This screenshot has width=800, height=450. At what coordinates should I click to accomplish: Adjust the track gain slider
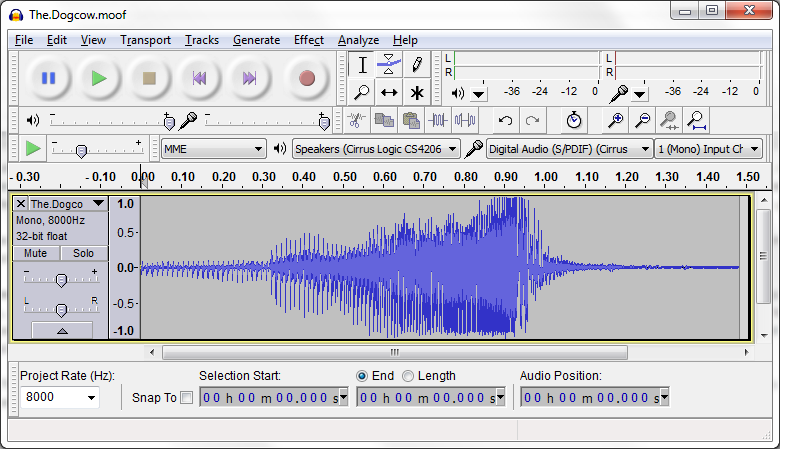(x=61, y=280)
